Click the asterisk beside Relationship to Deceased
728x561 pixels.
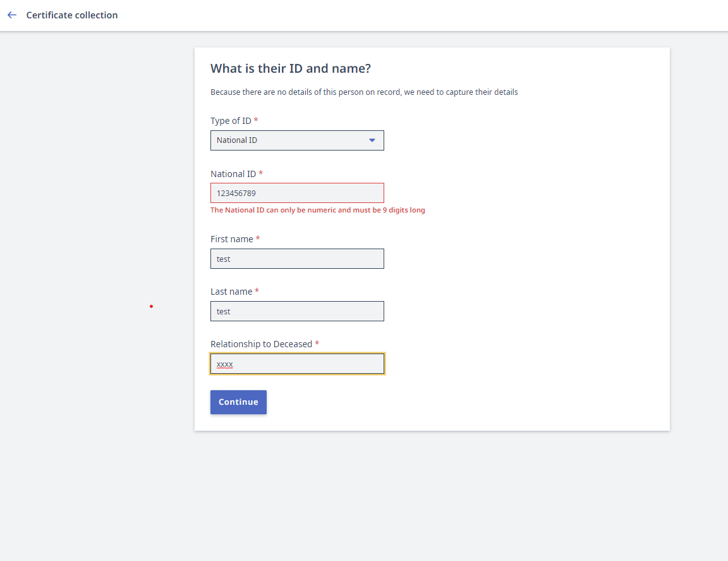318,343
